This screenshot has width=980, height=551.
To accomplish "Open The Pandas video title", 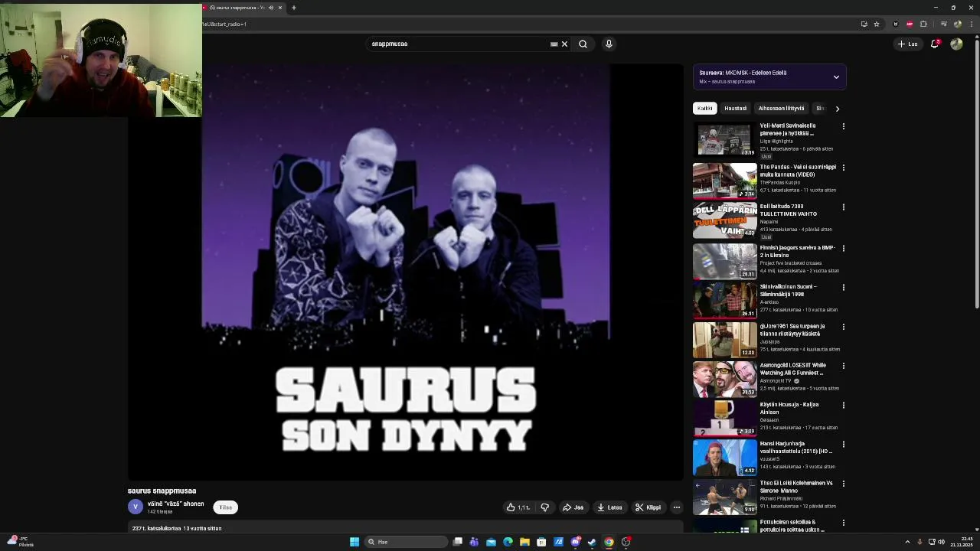I will pyautogui.click(x=798, y=171).
